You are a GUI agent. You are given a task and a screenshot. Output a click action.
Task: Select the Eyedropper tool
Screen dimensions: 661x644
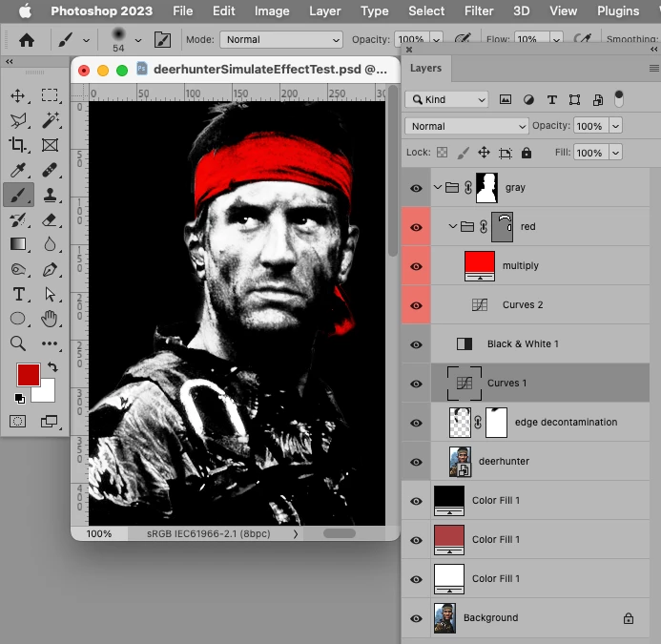[x=18, y=171]
